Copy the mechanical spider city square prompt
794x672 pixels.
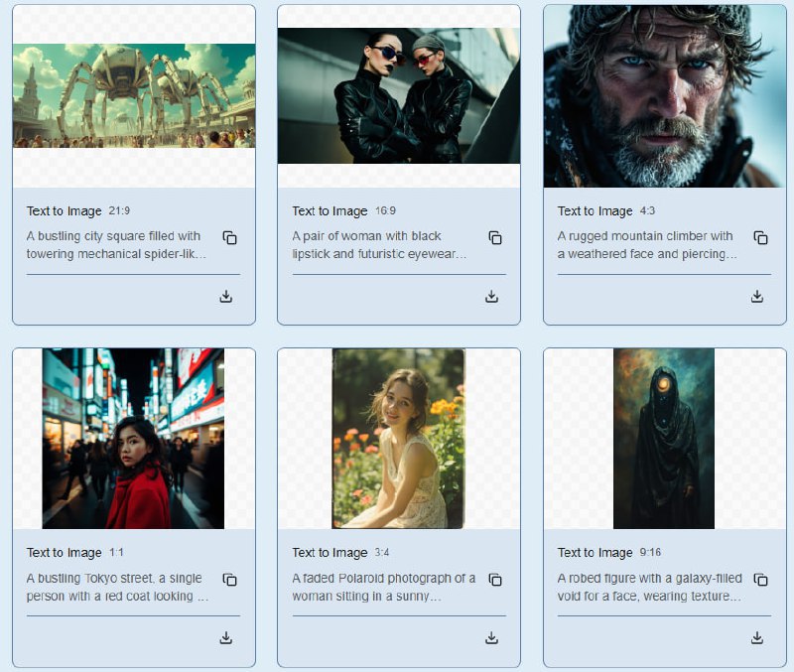pyautogui.click(x=229, y=238)
